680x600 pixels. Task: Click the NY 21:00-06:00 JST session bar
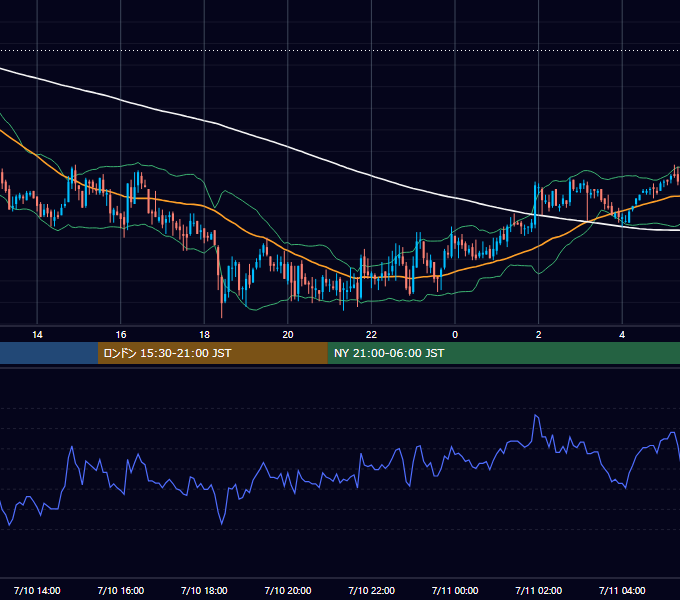click(503, 353)
